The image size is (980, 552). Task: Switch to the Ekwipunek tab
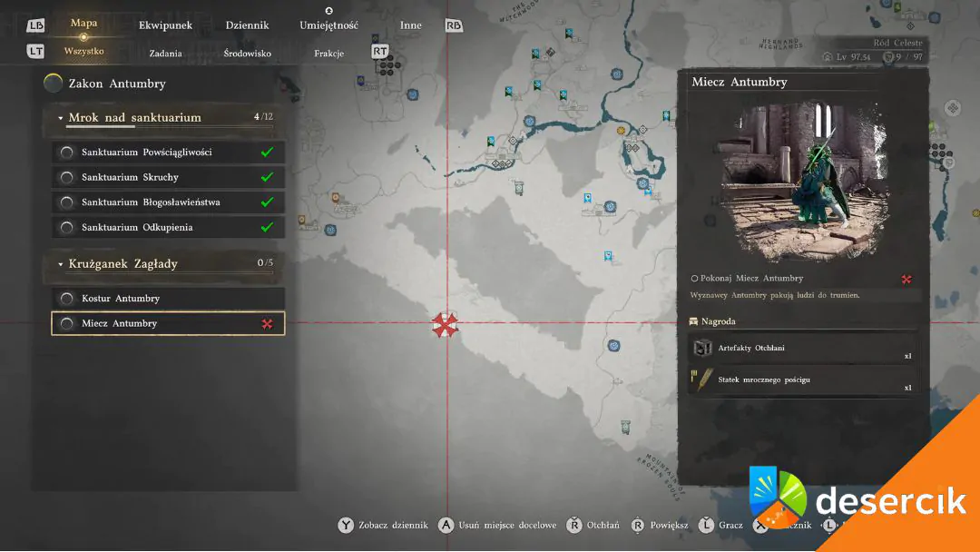click(166, 25)
